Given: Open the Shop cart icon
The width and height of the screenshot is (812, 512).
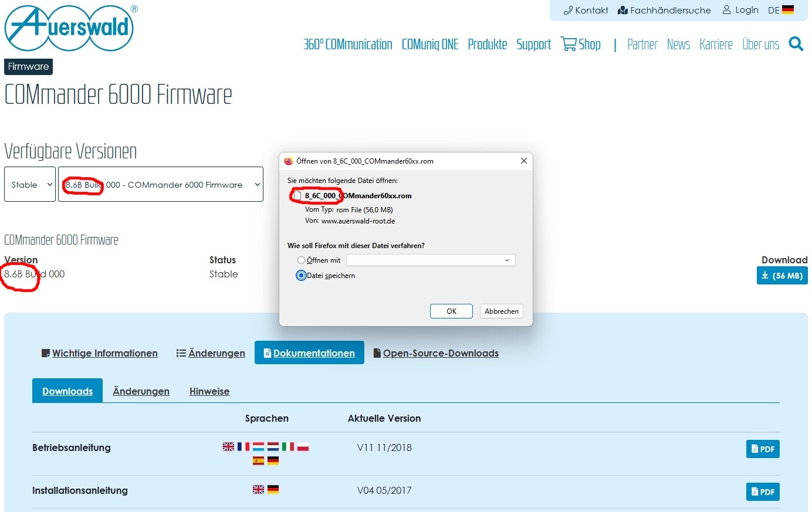Looking at the screenshot, I should tap(569, 44).
